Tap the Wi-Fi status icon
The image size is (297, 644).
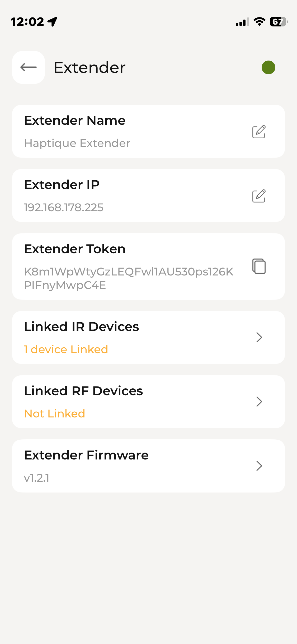click(259, 22)
